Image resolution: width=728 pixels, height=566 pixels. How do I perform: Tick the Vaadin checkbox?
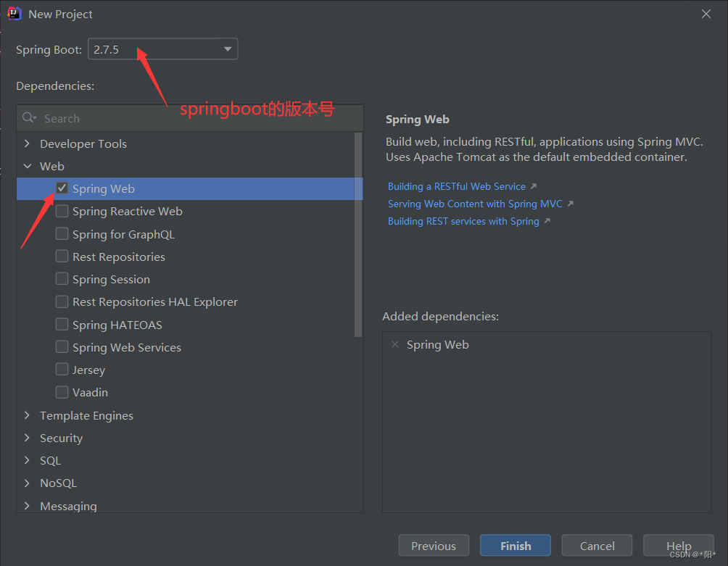62,392
